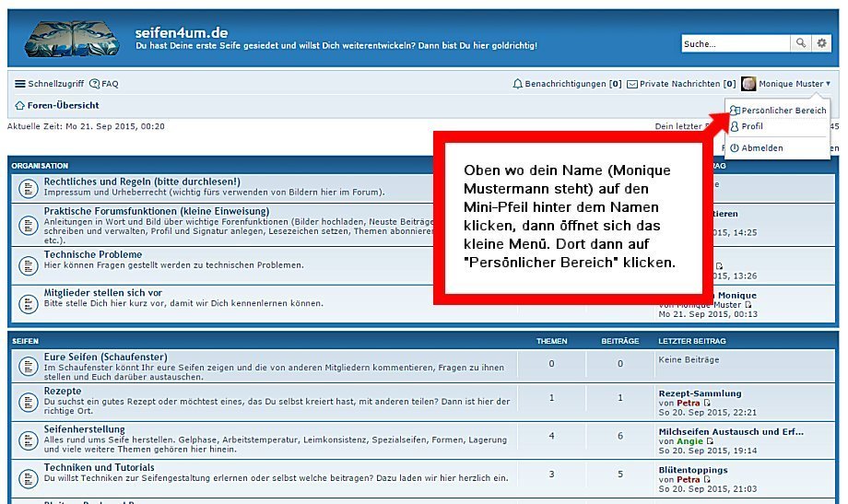
Task: Choose Profil in the user menu
Action: click(752, 127)
